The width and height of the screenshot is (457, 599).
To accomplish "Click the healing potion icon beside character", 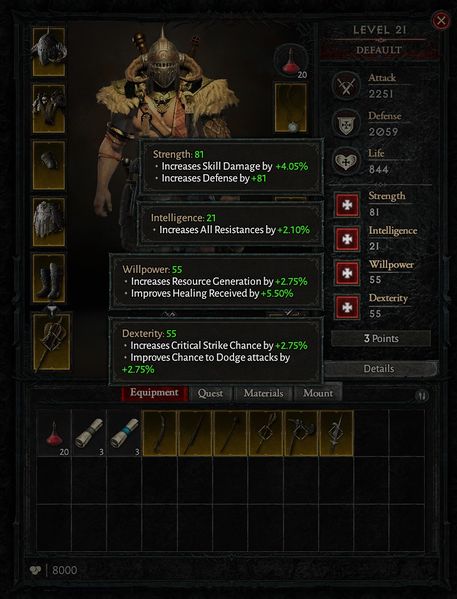I will pos(291,61).
